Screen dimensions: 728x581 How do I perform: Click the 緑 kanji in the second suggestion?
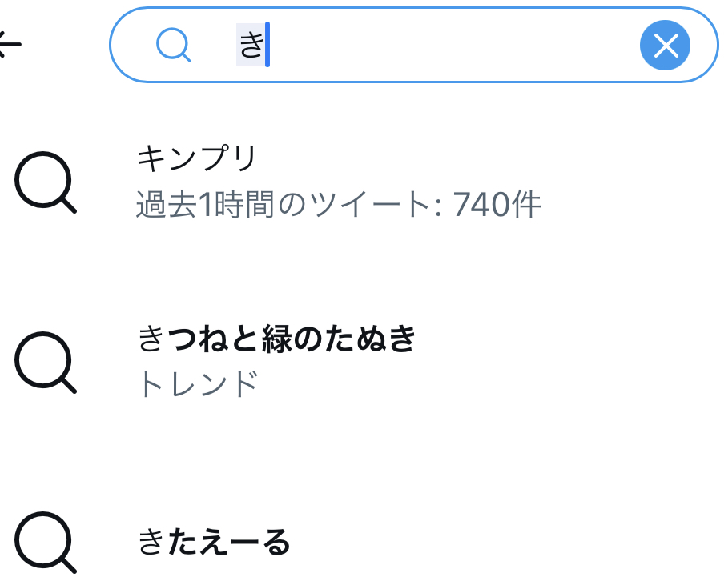277,339
